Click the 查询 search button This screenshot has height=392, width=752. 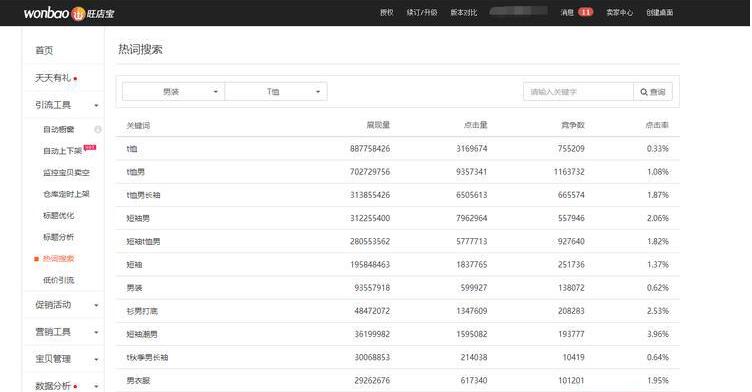[x=653, y=92]
